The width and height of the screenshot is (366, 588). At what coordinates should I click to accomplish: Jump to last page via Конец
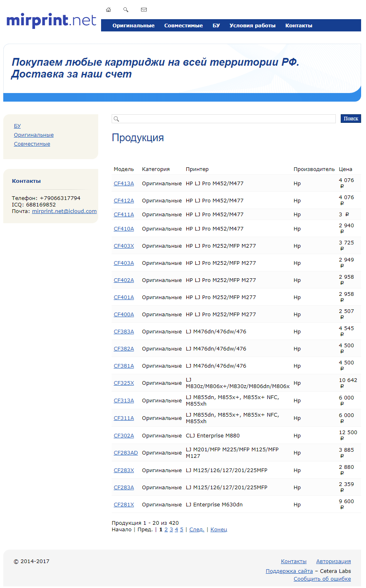tap(218, 530)
